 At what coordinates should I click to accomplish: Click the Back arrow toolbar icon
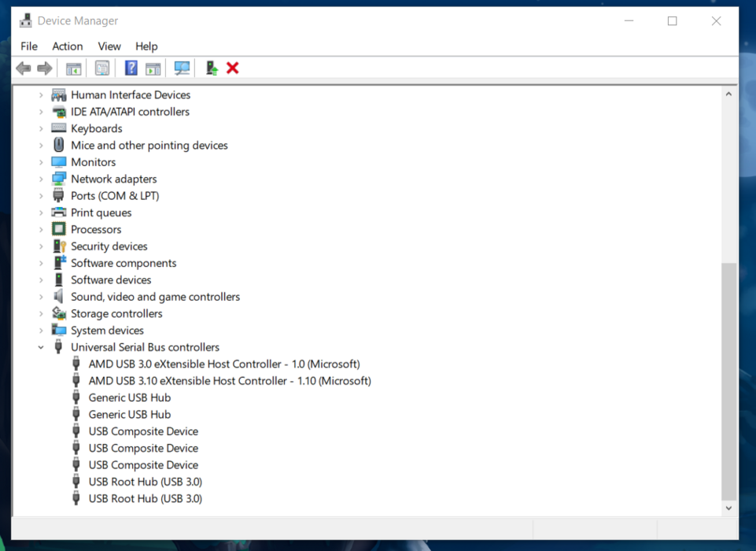[24, 68]
